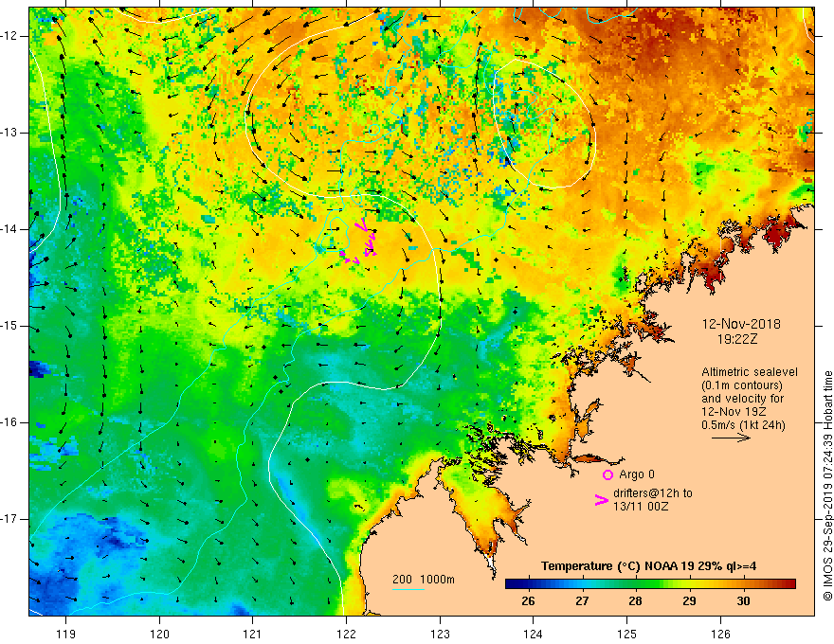This screenshot has width=834, height=644.
Task: Click longitude axis label 126
Action: pos(720,634)
